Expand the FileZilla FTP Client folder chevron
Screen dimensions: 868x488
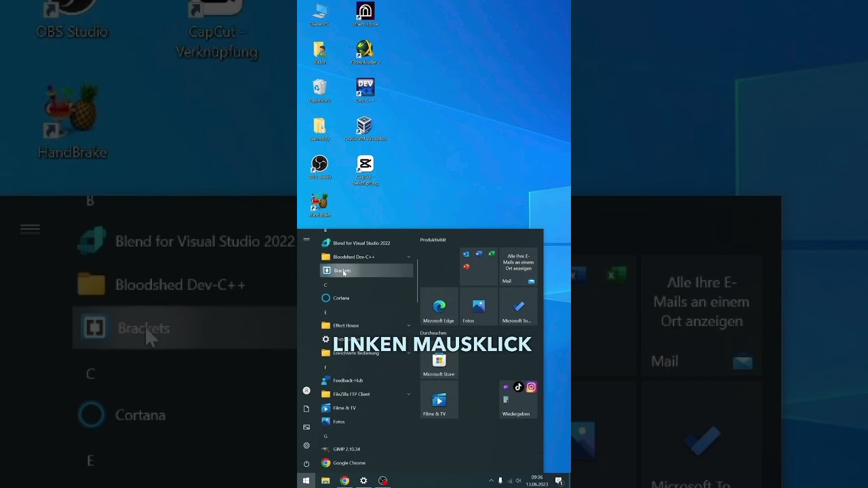[408, 394]
